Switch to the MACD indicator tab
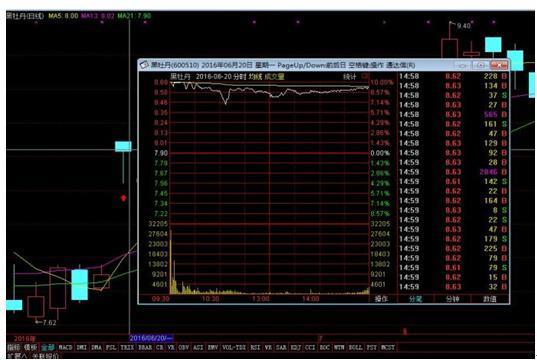Screen dimensions: 537x360 [65, 347]
